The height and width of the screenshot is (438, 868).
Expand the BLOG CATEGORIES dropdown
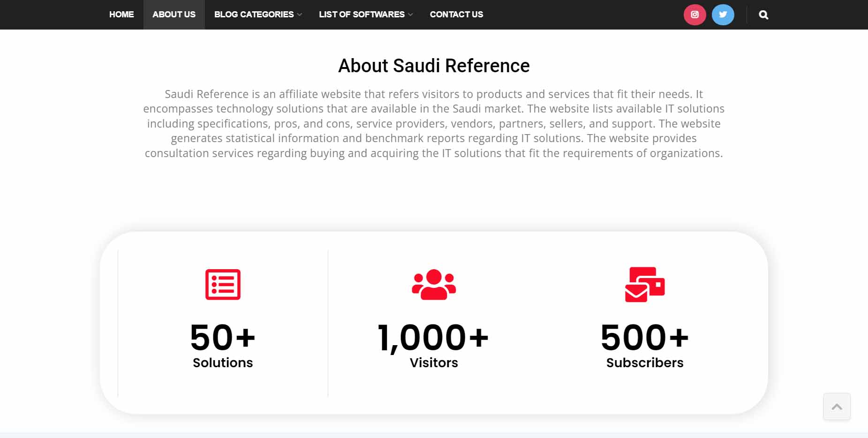tap(257, 15)
